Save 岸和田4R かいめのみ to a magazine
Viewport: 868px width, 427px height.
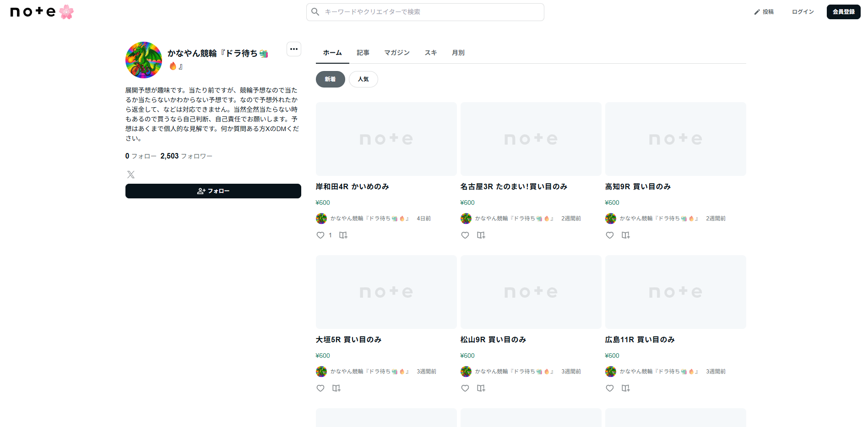(343, 235)
